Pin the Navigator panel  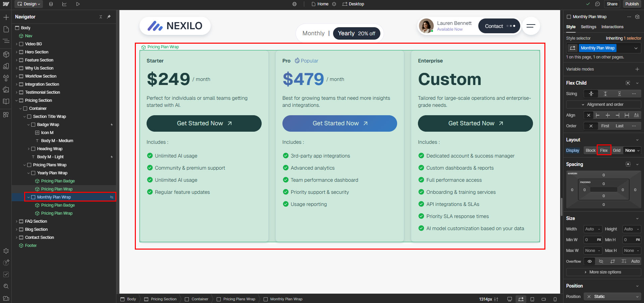point(109,16)
